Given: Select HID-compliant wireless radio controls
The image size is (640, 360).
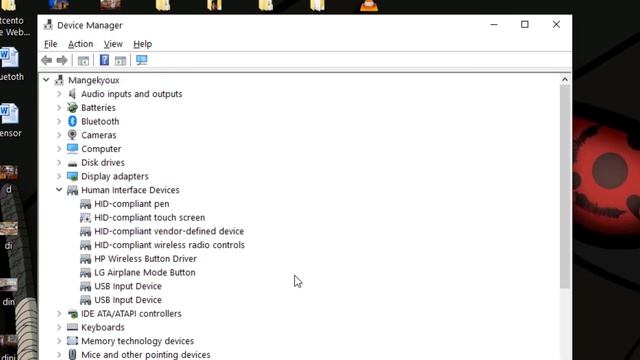Looking at the screenshot, I should click(169, 245).
